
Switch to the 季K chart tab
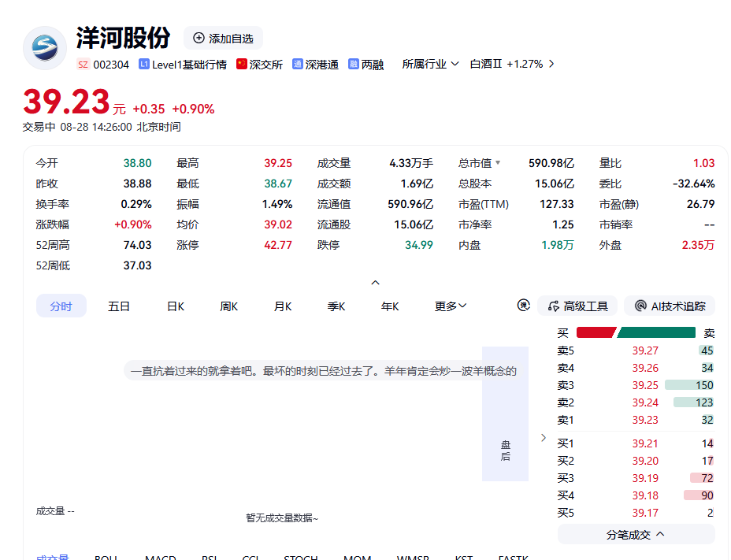click(336, 306)
